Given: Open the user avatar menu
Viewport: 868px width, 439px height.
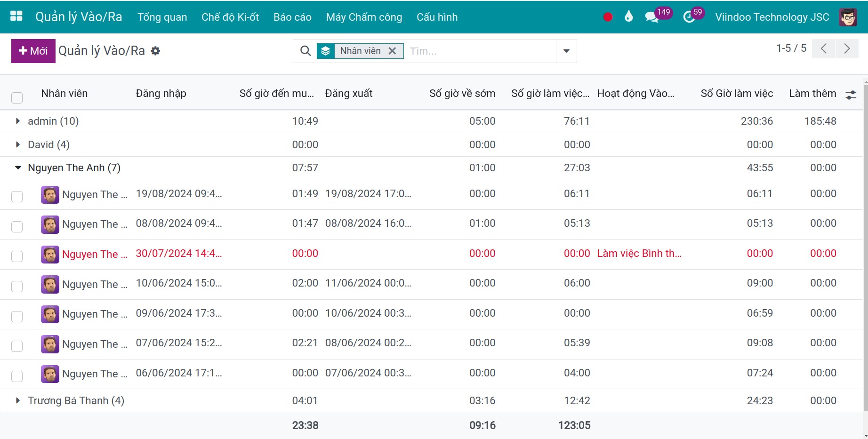Looking at the screenshot, I should point(848,17).
